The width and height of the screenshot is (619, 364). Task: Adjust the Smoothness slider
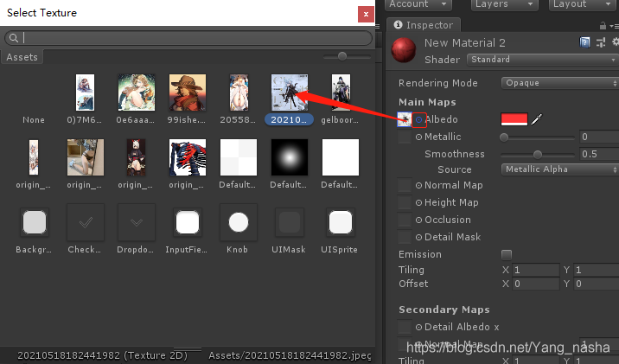pos(538,155)
